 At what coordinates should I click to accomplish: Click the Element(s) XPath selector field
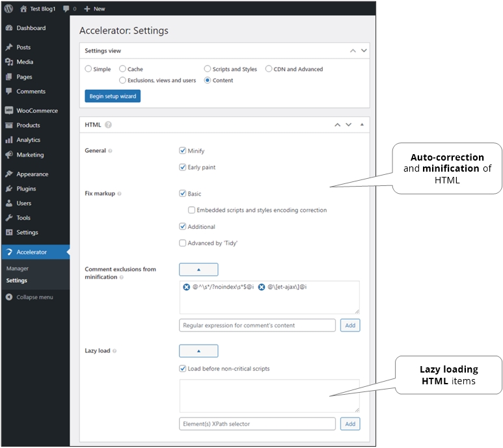pyautogui.click(x=257, y=425)
